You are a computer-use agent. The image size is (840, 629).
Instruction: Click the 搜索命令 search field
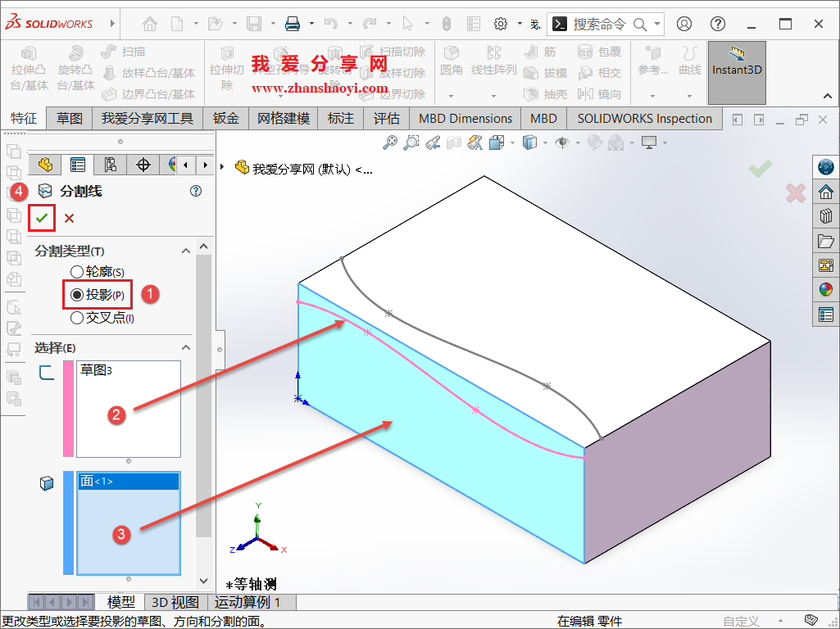[x=599, y=24]
